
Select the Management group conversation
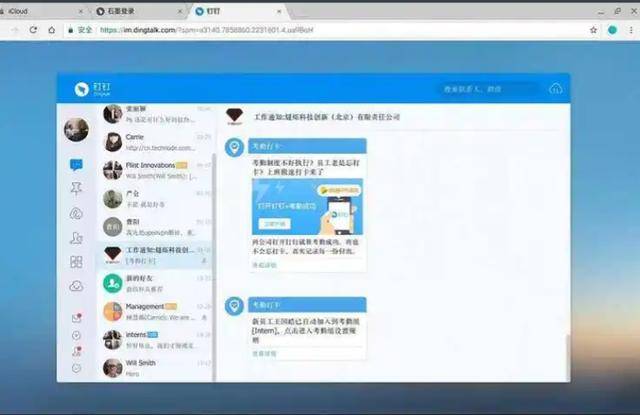pyautogui.click(x=155, y=311)
